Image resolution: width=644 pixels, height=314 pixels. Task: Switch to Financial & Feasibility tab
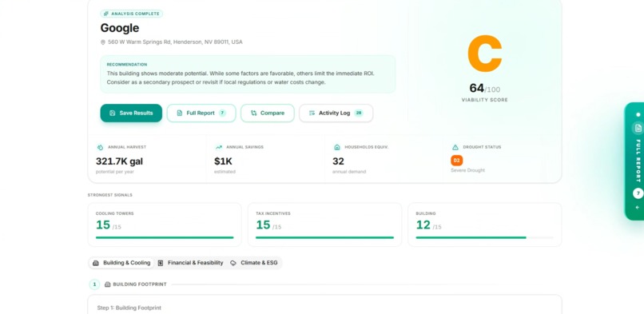[x=191, y=263]
